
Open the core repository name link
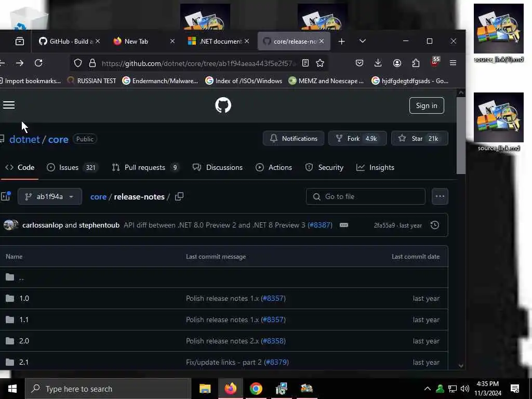pyautogui.click(x=58, y=139)
